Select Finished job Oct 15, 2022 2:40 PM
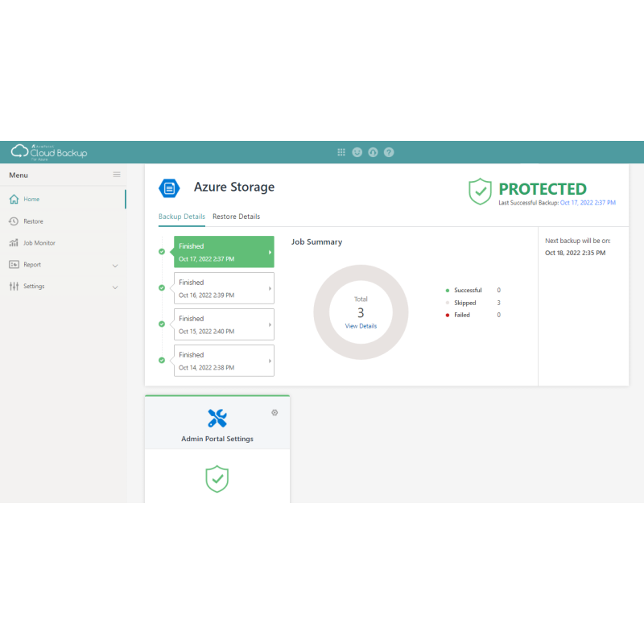The image size is (644, 644). tap(224, 324)
